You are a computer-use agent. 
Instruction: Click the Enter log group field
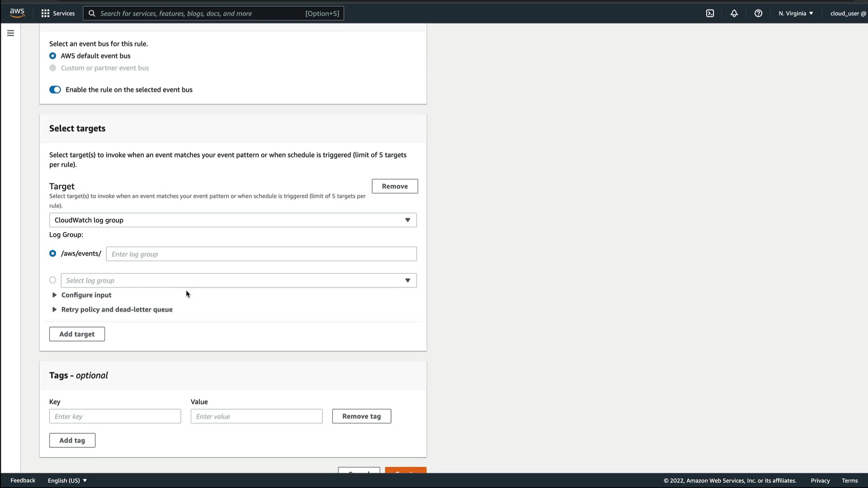pyautogui.click(x=261, y=254)
